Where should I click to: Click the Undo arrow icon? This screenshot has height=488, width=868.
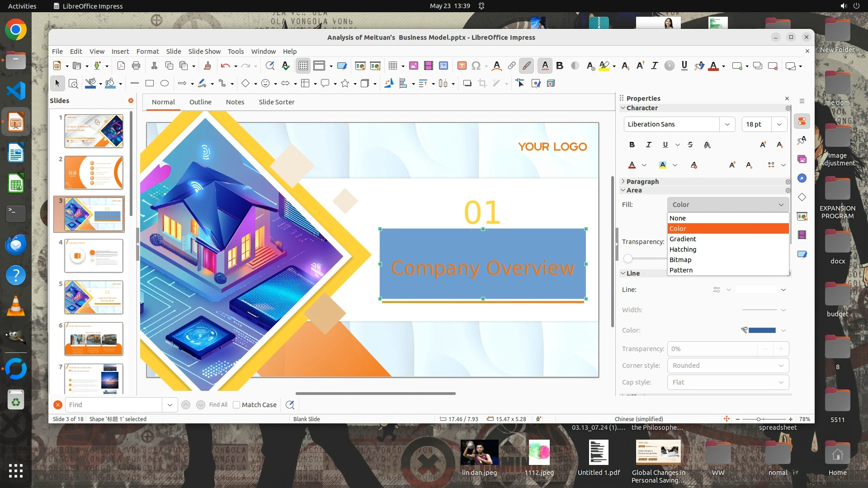pos(225,66)
